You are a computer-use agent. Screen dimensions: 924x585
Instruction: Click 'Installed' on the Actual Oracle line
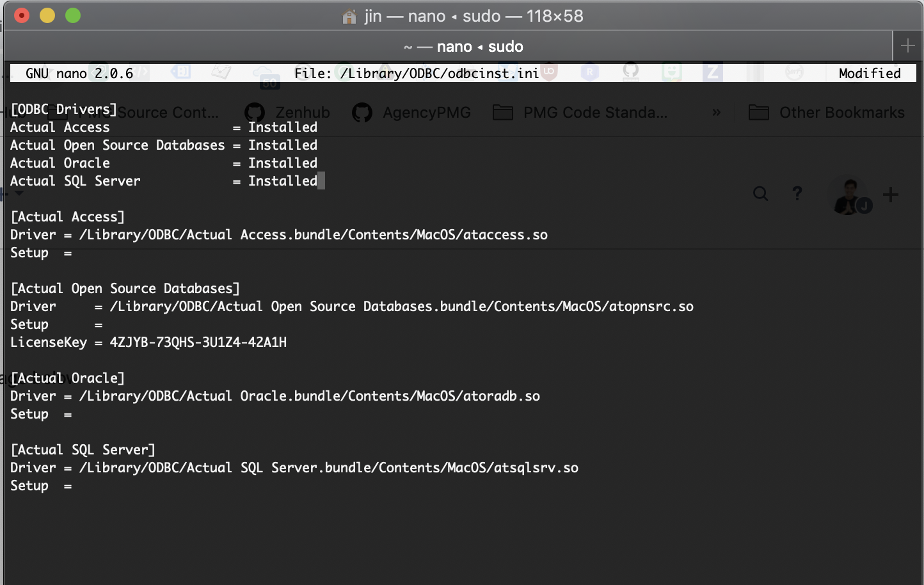[283, 163]
